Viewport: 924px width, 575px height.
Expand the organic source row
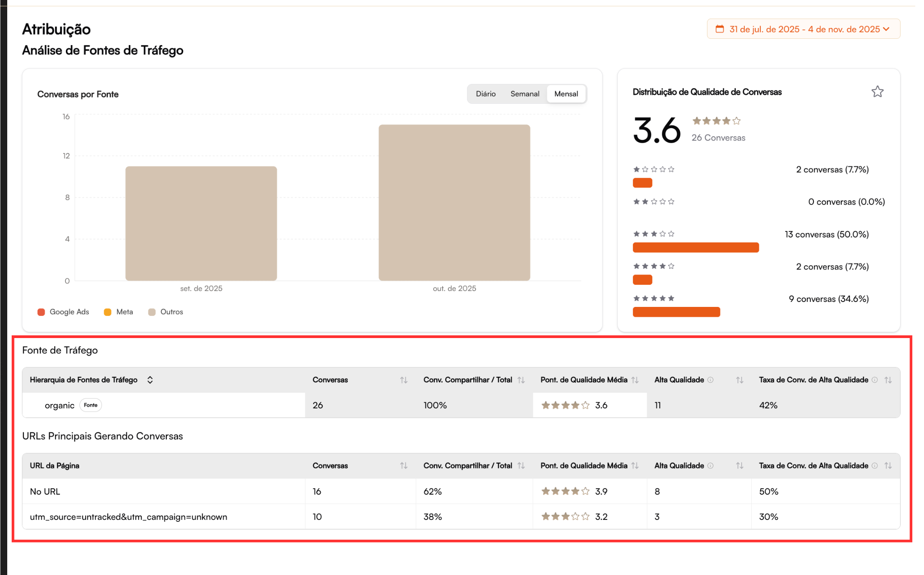click(x=60, y=405)
